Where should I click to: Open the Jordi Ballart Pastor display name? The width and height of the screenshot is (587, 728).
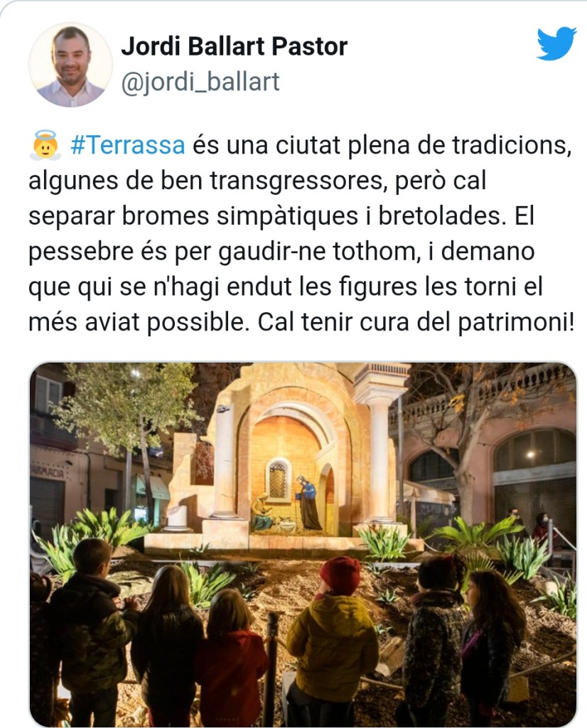coord(235,46)
